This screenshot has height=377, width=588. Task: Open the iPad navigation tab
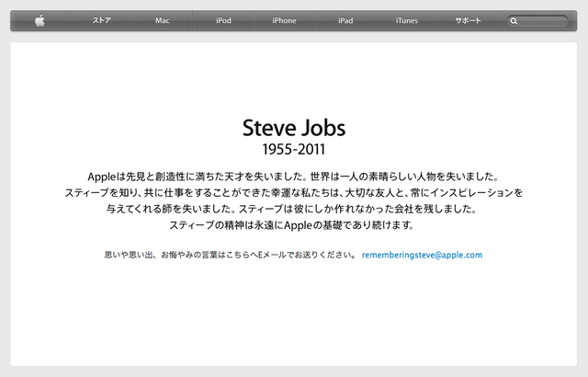pyautogui.click(x=345, y=20)
